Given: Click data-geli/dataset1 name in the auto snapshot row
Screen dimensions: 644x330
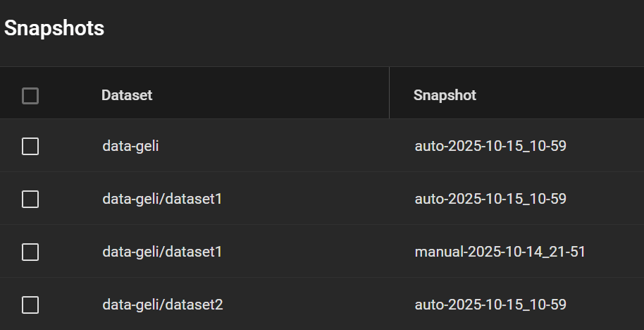Looking at the screenshot, I should click(162, 200).
